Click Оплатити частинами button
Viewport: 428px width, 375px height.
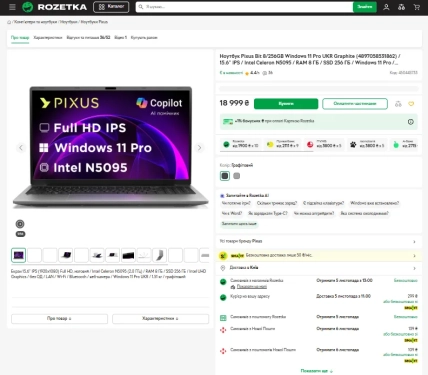(x=355, y=104)
